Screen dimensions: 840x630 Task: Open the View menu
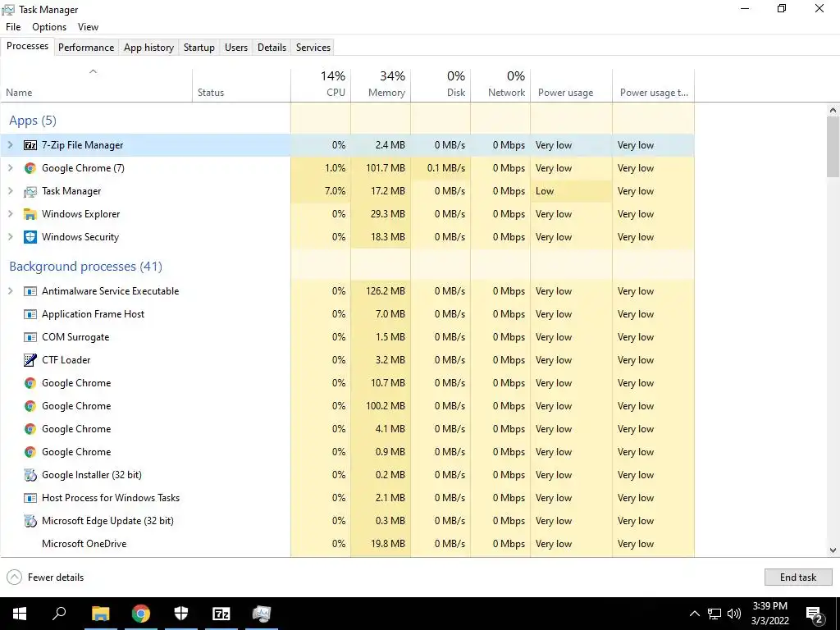click(88, 27)
